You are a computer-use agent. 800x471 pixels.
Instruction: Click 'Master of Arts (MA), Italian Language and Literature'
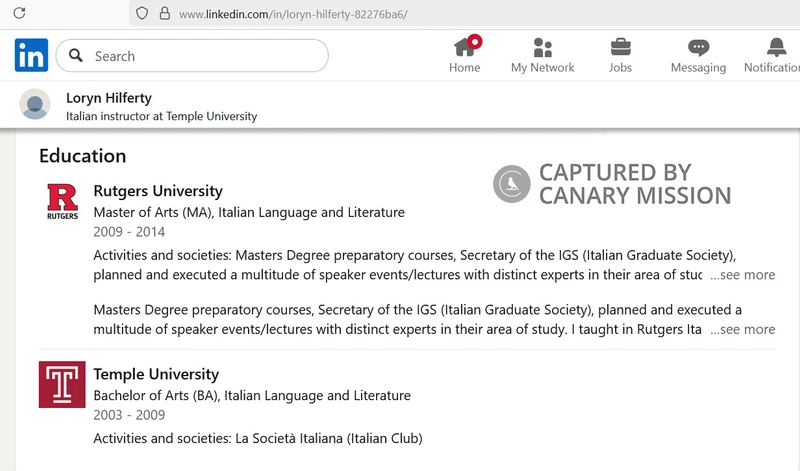coord(249,212)
